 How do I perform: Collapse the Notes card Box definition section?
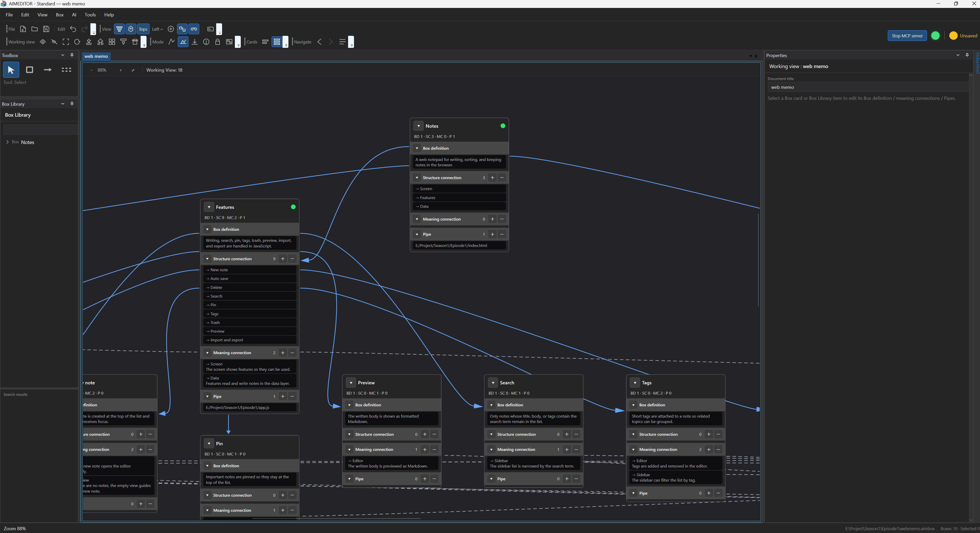pyautogui.click(x=417, y=148)
